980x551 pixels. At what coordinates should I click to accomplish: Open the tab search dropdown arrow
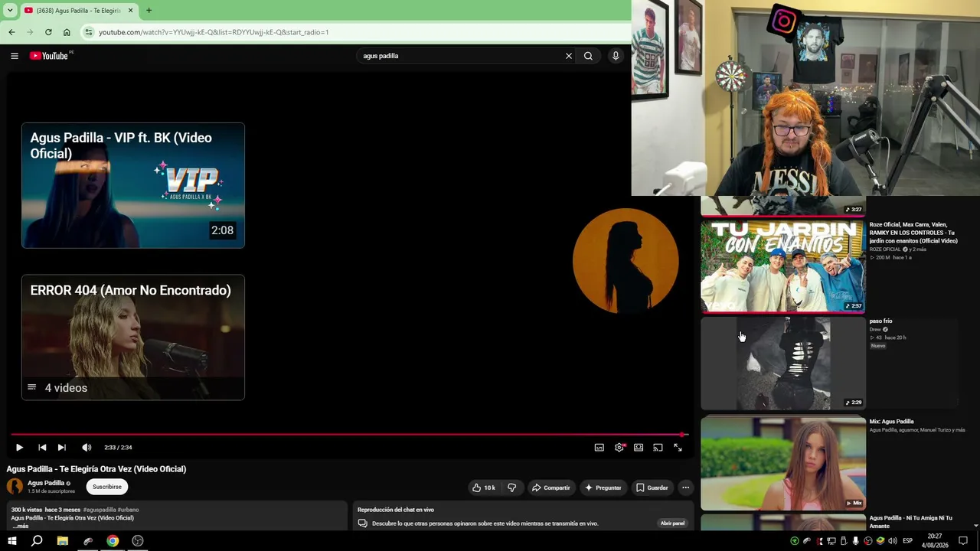pyautogui.click(x=10, y=11)
